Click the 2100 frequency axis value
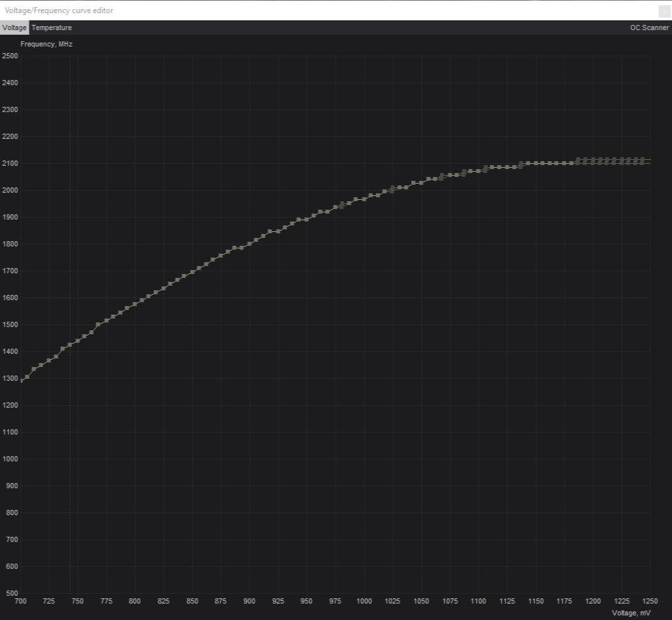This screenshot has height=620, width=672. pos(10,163)
